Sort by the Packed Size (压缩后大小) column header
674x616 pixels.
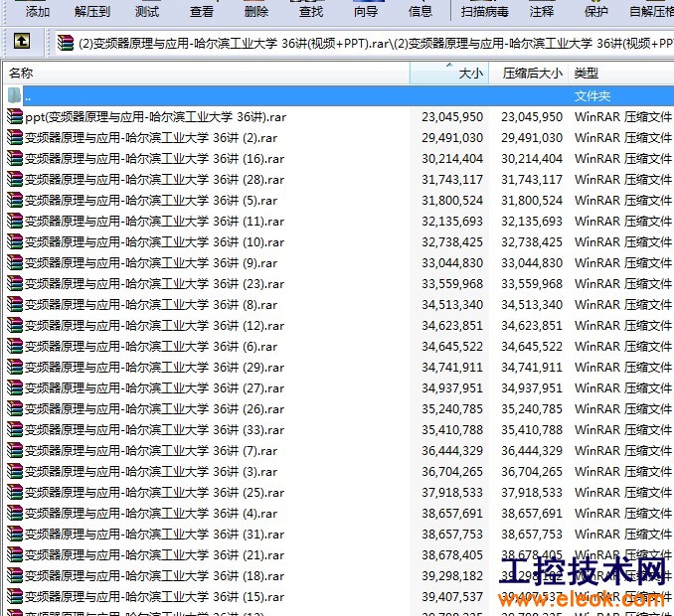point(528,74)
